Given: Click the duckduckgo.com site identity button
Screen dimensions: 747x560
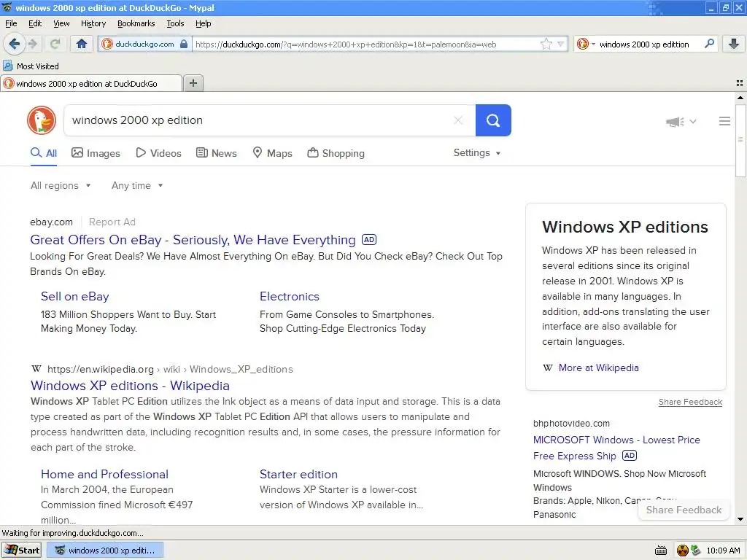Looking at the screenshot, I should coord(145,44).
